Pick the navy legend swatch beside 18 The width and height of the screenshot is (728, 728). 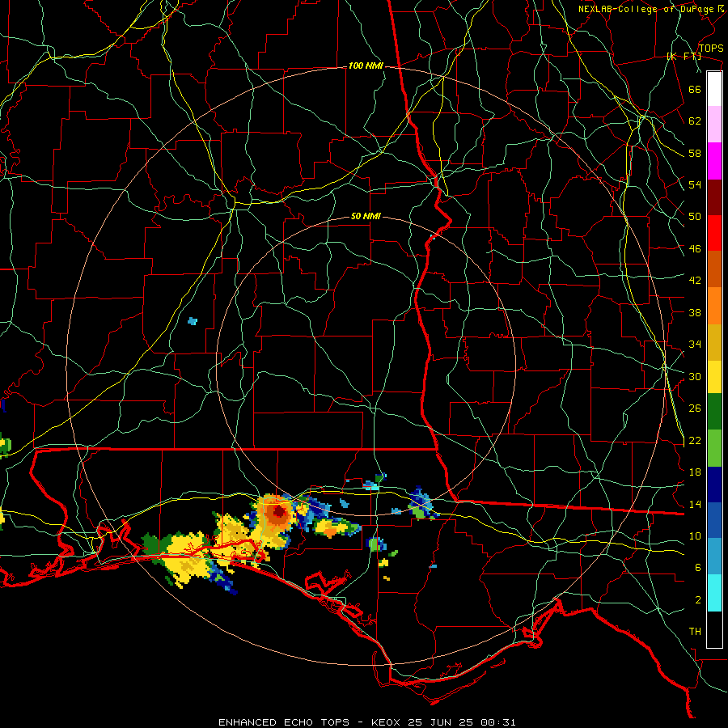(x=714, y=485)
